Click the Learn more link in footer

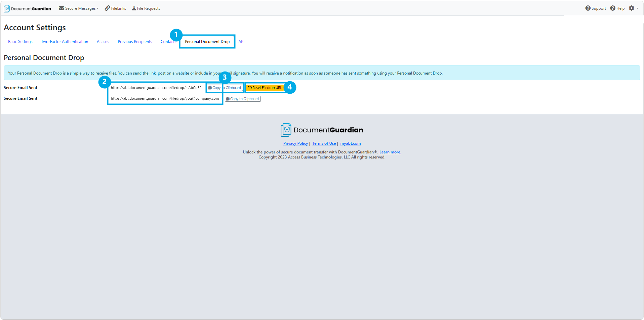coord(390,152)
